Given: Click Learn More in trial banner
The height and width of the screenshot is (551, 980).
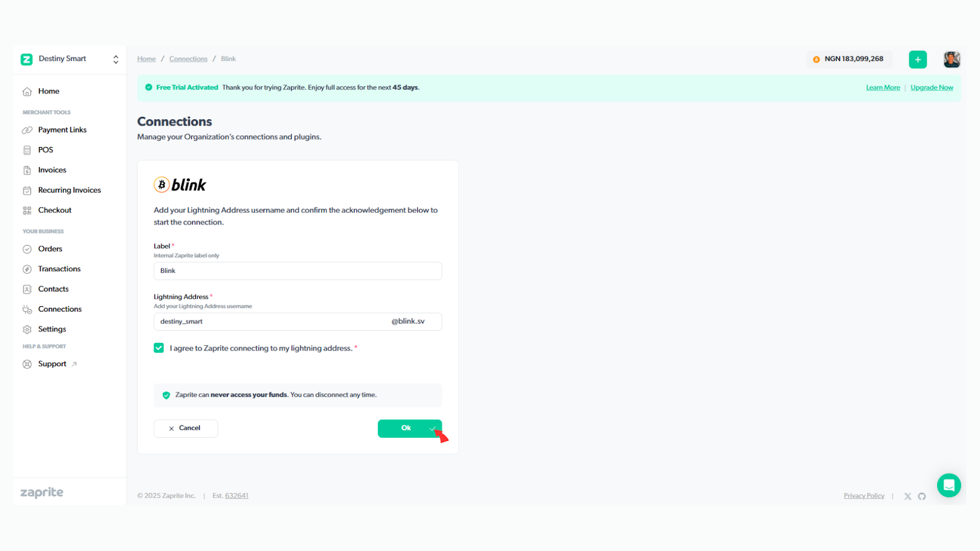Looking at the screenshot, I should pos(883,88).
